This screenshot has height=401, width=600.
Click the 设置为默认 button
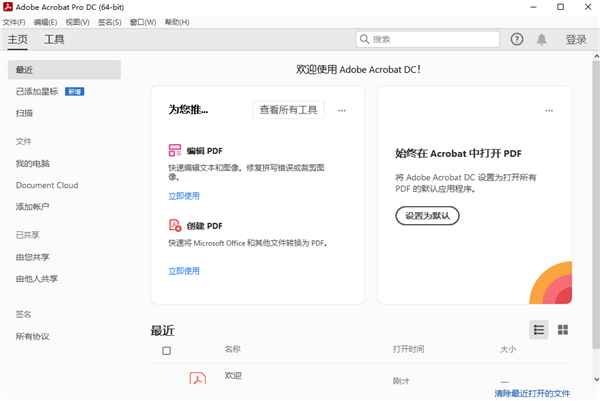click(x=427, y=215)
